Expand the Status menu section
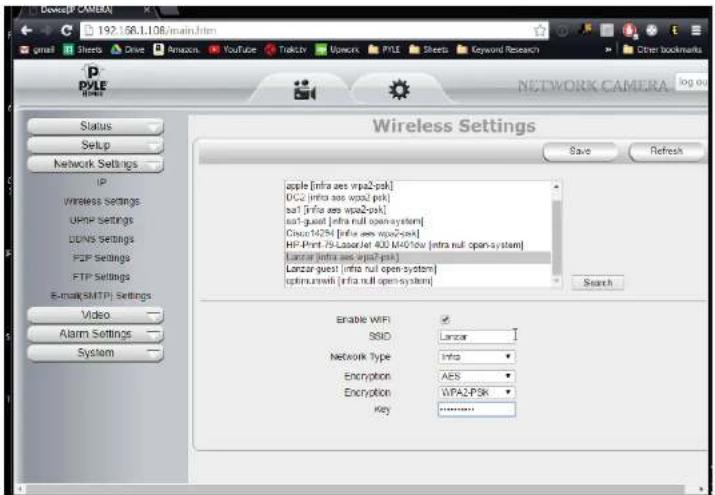Viewport: 715px width, 495px height. coord(95,126)
